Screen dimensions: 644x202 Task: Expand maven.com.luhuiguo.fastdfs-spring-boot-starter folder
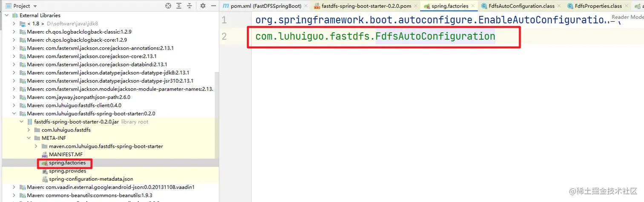(x=37, y=146)
